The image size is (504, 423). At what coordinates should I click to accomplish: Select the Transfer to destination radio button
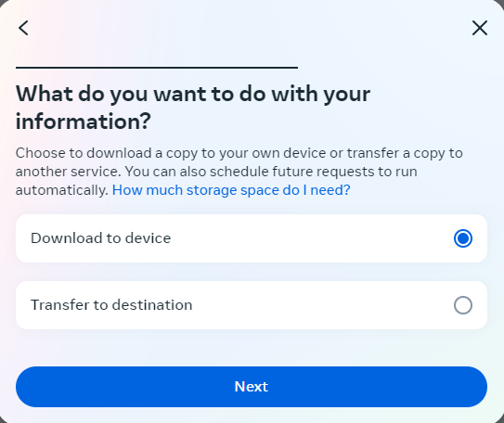[463, 305]
